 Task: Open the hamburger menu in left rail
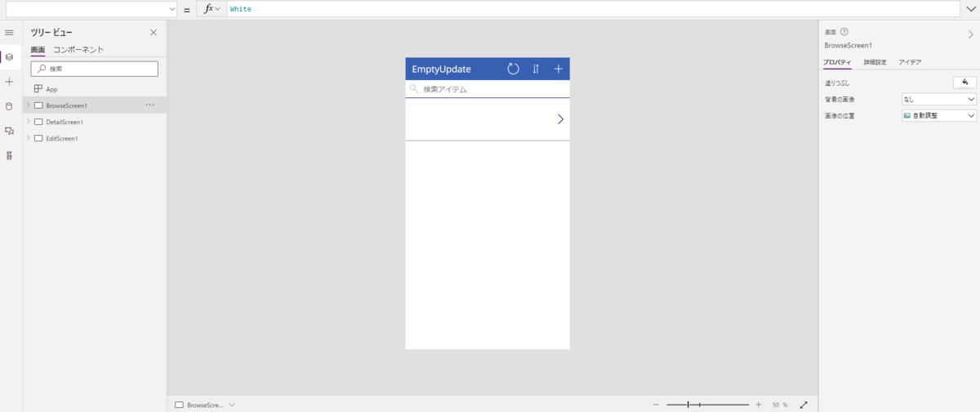tap(10, 33)
